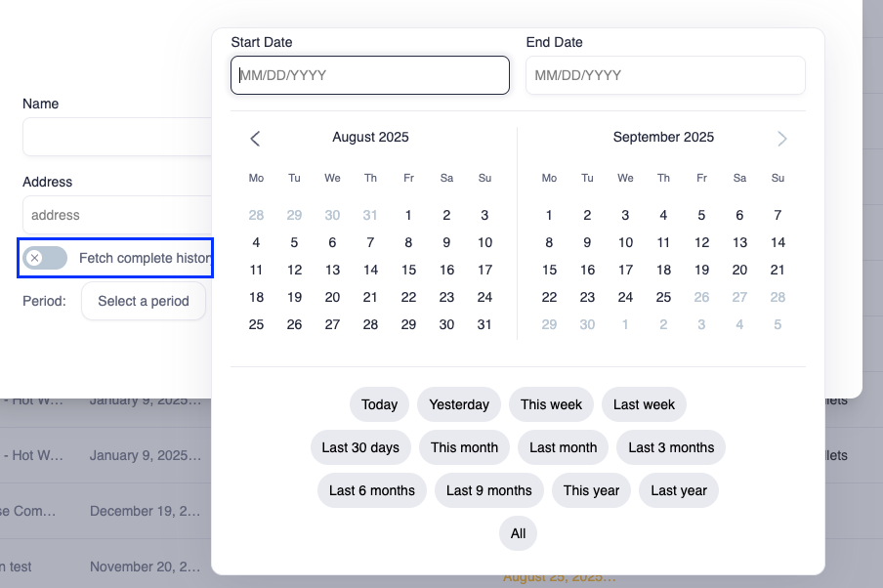
Task: Select the 'Today' preset
Action: (379, 404)
